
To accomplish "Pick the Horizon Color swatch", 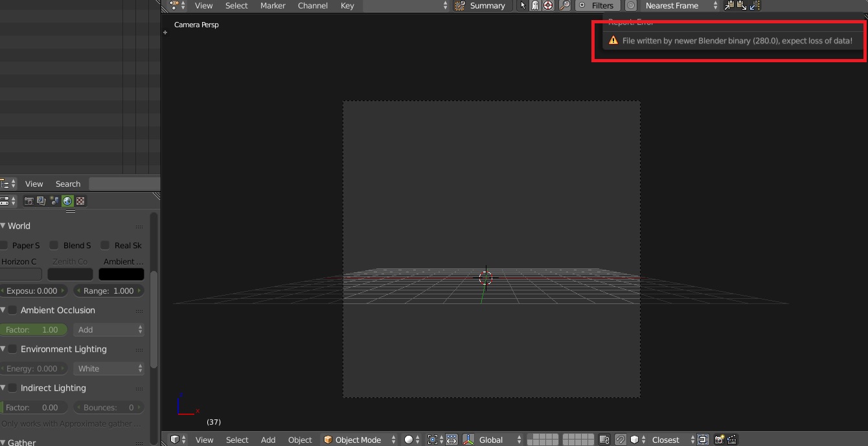I will click(x=21, y=274).
